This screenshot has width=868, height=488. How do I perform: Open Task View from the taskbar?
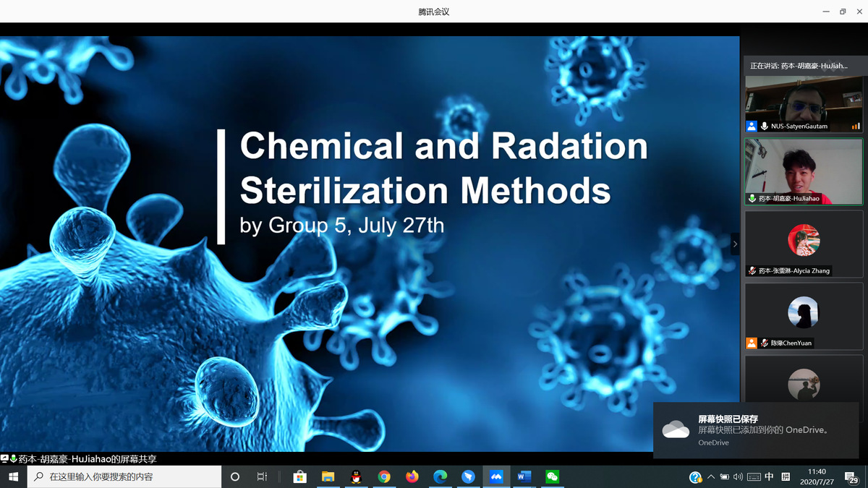pos(262,477)
